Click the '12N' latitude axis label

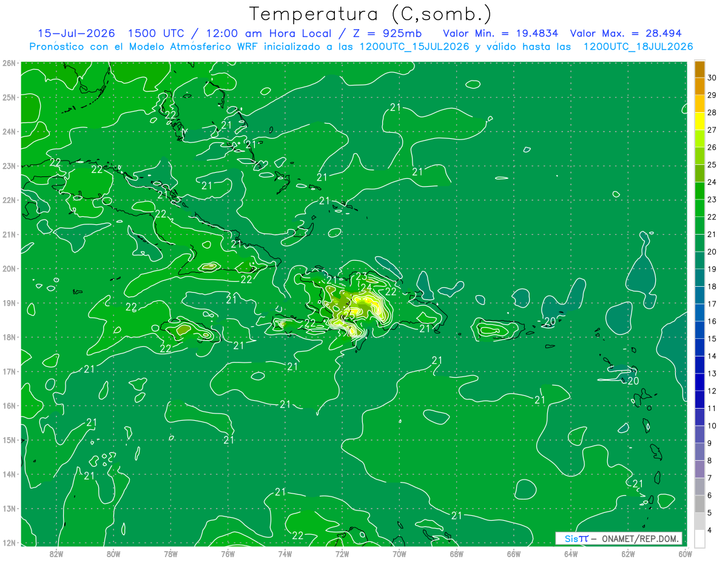click(x=8, y=543)
